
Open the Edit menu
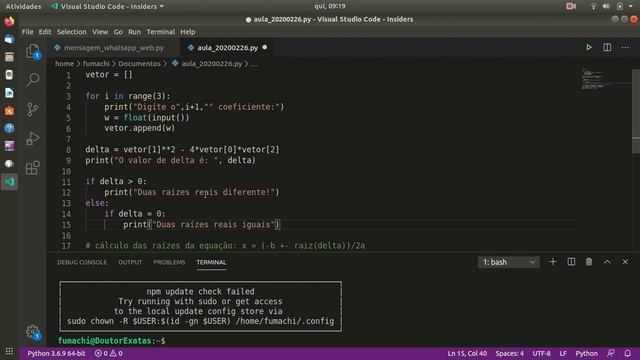[45, 32]
